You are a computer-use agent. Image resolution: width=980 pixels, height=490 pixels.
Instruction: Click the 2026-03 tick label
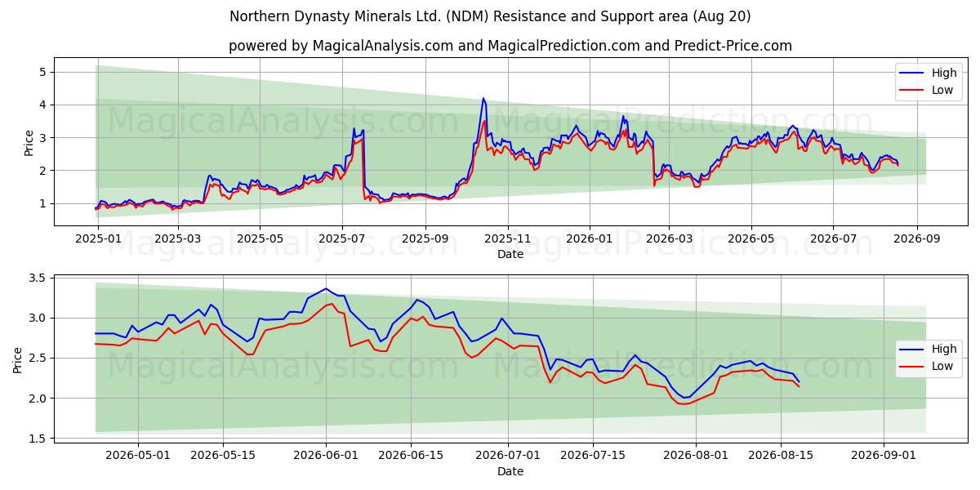click(668, 238)
